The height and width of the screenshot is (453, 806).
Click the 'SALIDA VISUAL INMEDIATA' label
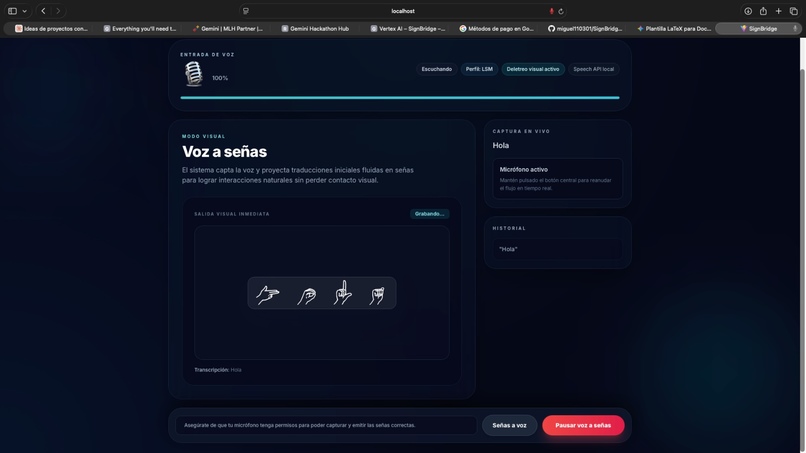(232, 214)
